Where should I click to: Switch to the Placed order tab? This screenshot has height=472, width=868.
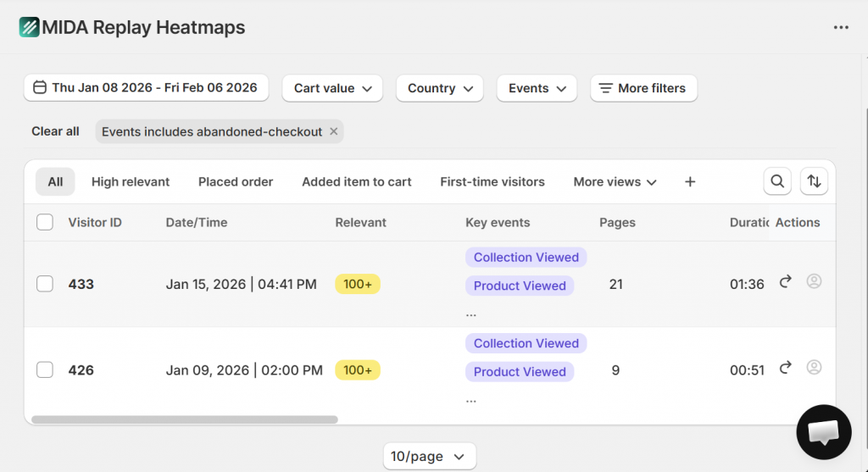[x=236, y=181]
